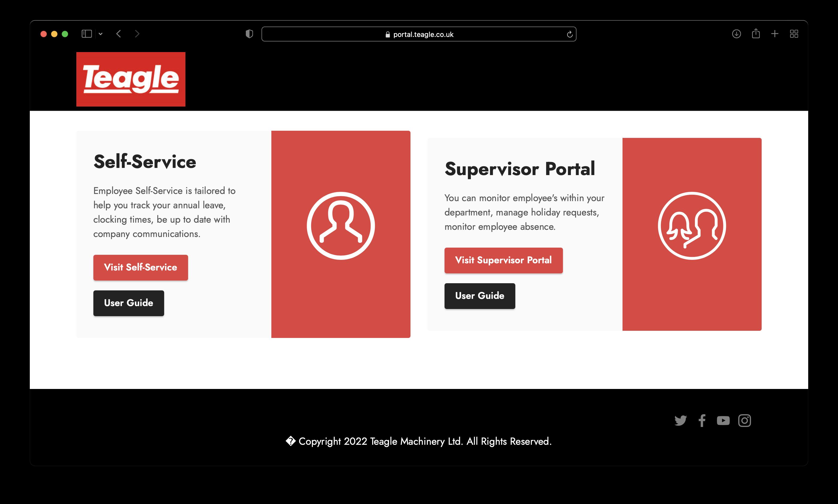Show Safari downloads
The image size is (838, 504).
point(736,34)
